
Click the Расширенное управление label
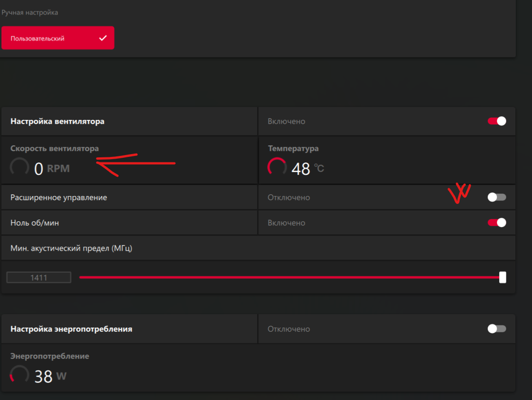pos(58,197)
